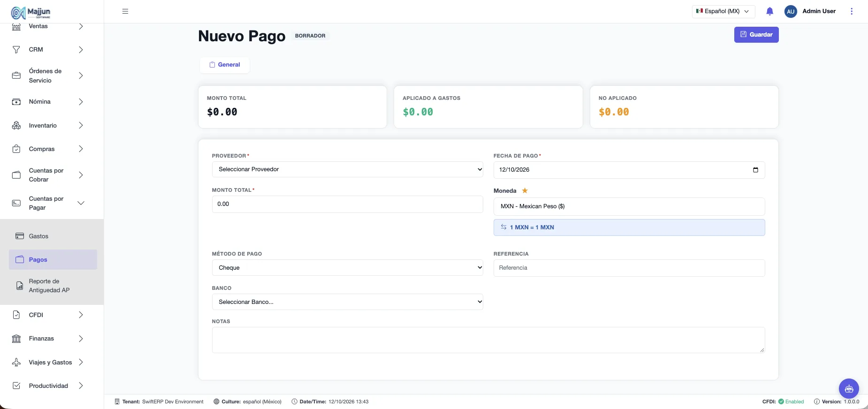Click the Gastos card icon
Image resolution: width=868 pixels, height=409 pixels.
pos(20,236)
